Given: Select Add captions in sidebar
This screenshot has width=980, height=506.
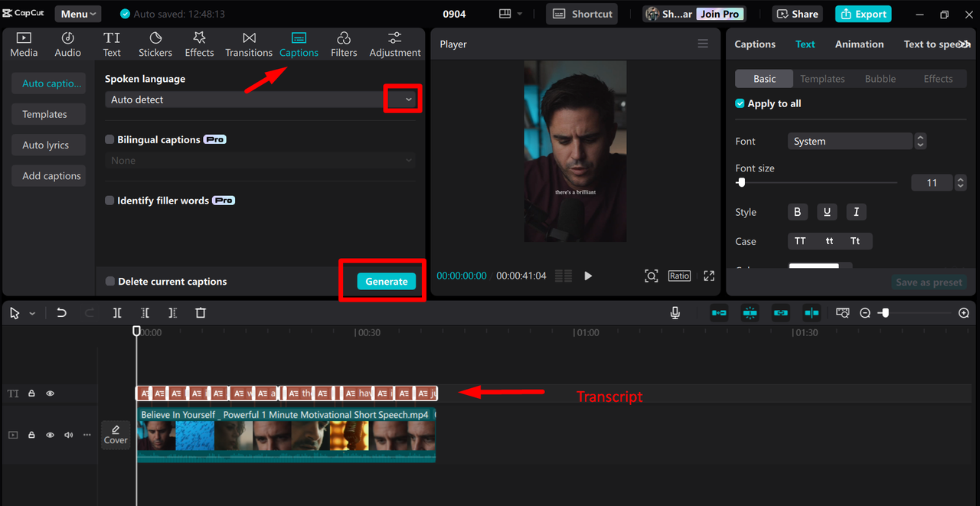Looking at the screenshot, I should coord(48,175).
